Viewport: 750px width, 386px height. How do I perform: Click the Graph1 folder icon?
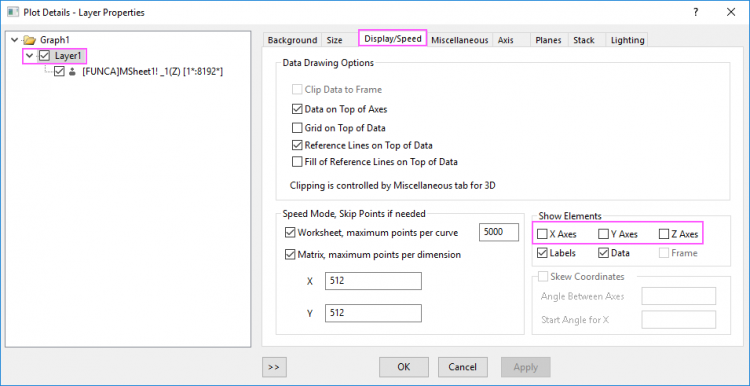click(30, 40)
